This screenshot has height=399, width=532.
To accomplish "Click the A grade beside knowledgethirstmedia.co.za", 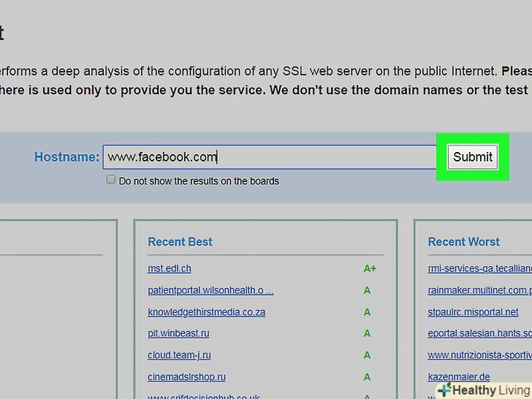I will pyautogui.click(x=367, y=312).
